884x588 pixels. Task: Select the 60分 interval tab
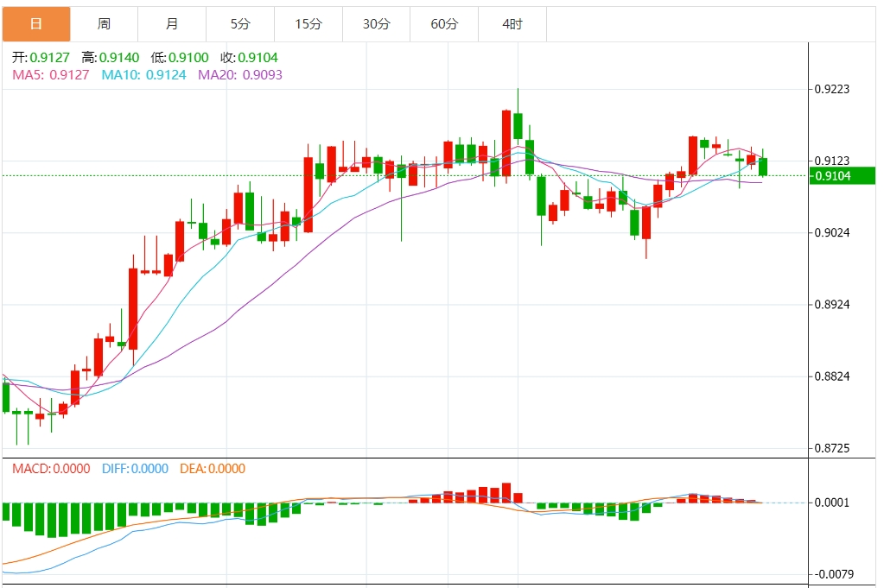click(444, 24)
